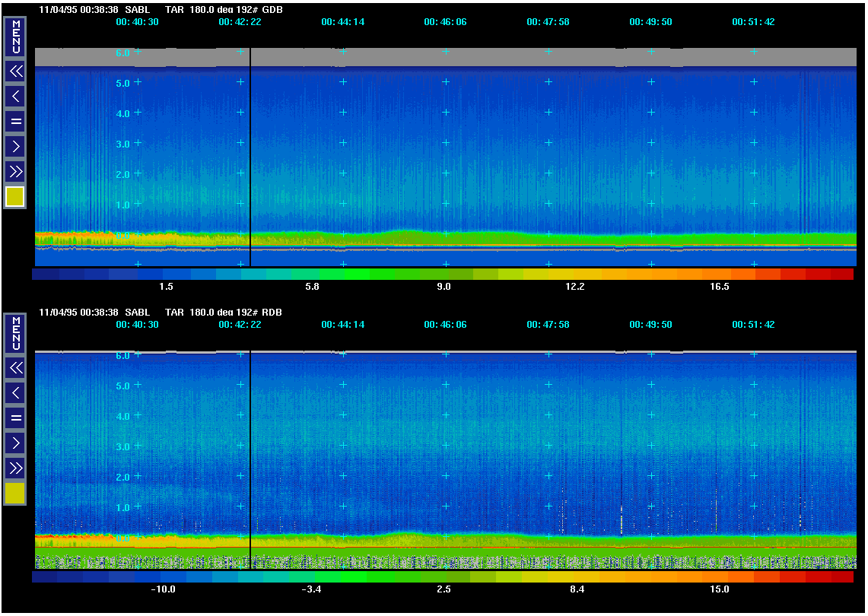Click double-left fast rewind arrow in top panel
This screenshot has height=616, width=868.
coord(15,71)
